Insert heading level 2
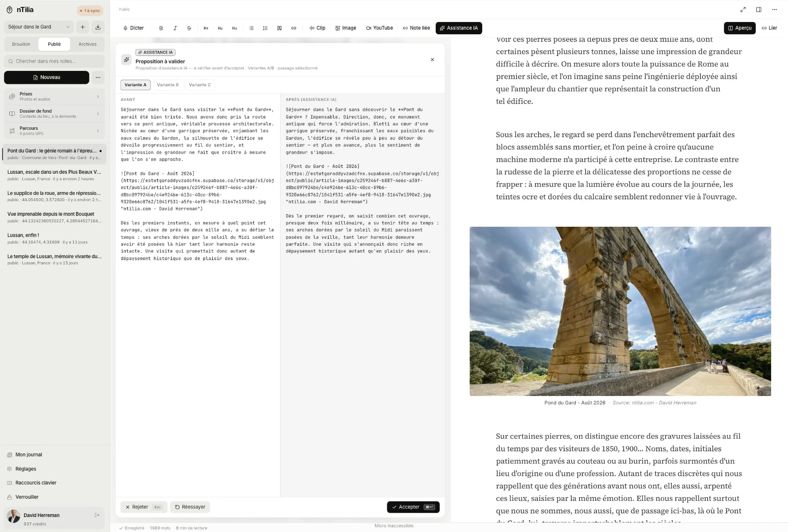788x532 pixels. coord(220,28)
